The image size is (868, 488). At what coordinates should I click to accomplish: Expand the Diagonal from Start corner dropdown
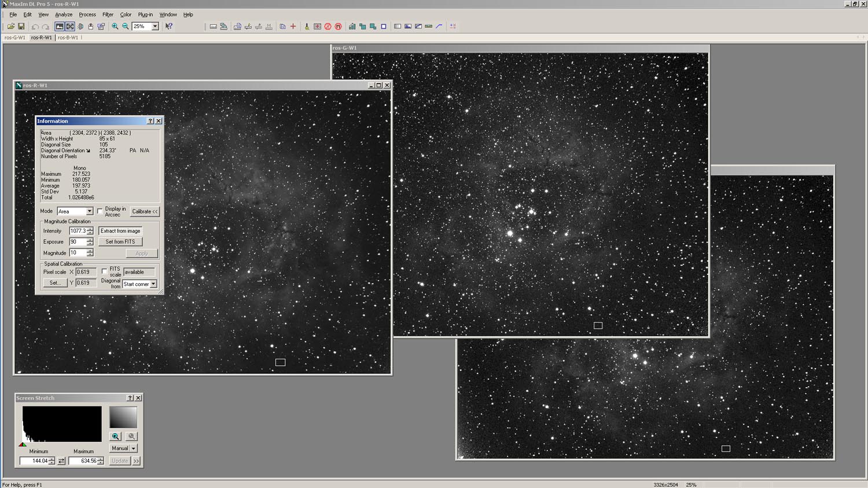click(153, 284)
